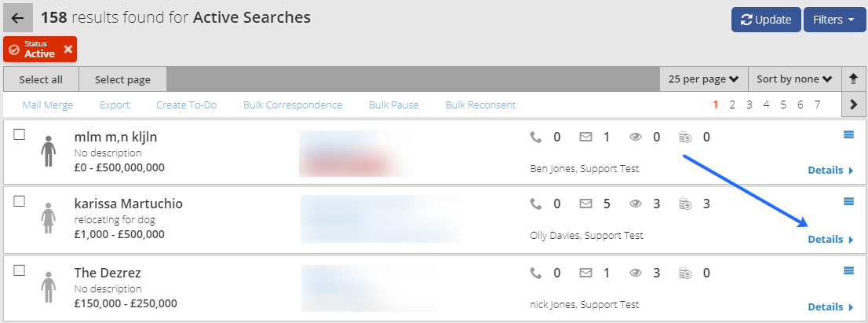Expand the 25 per page dropdown
Screen dimensions: 868x323
click(x=704, y=79)
